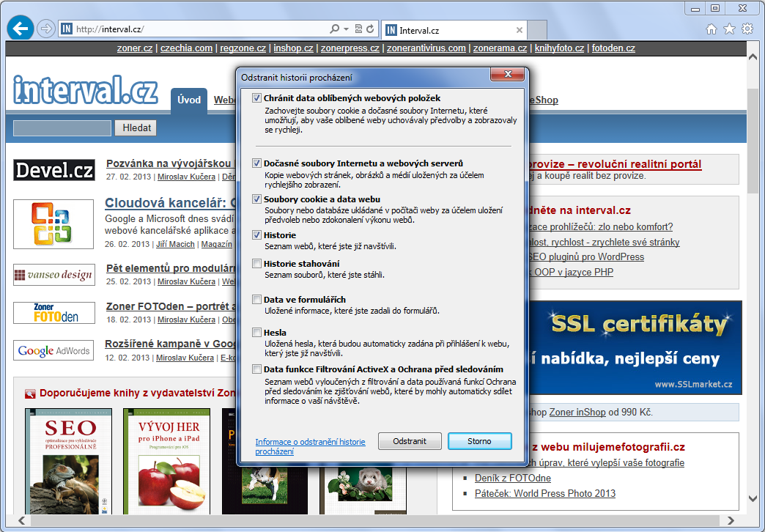Image resolution: width=765 pixels, height=532 pixels.
Task: Open the Tools gear icon
Action: pos(747,29)
